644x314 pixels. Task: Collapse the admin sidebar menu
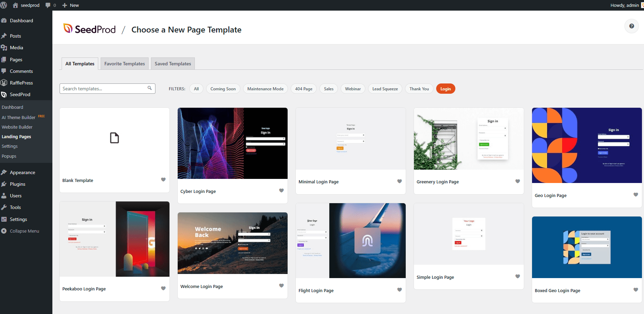pyautogui.click(x=24, y=231)
